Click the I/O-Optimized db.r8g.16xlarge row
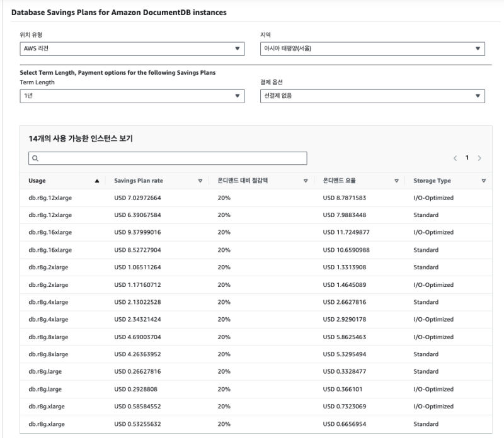Screen dimensions: 504x438 [50, 233]
